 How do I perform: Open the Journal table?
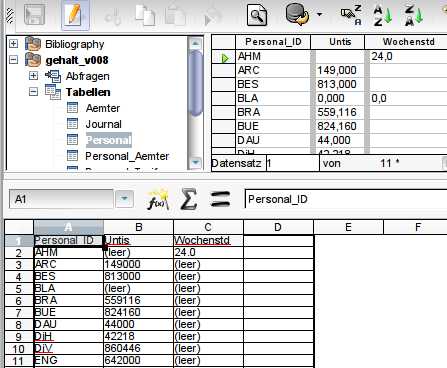click(x=103, y=124)
